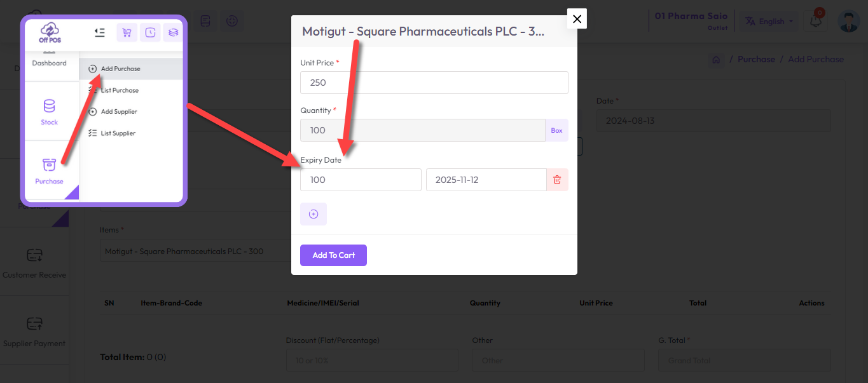This screenshot has width=868, height=383.
Task: Click the expiry date field showing 2025-11-12
Action: [486, 180]
